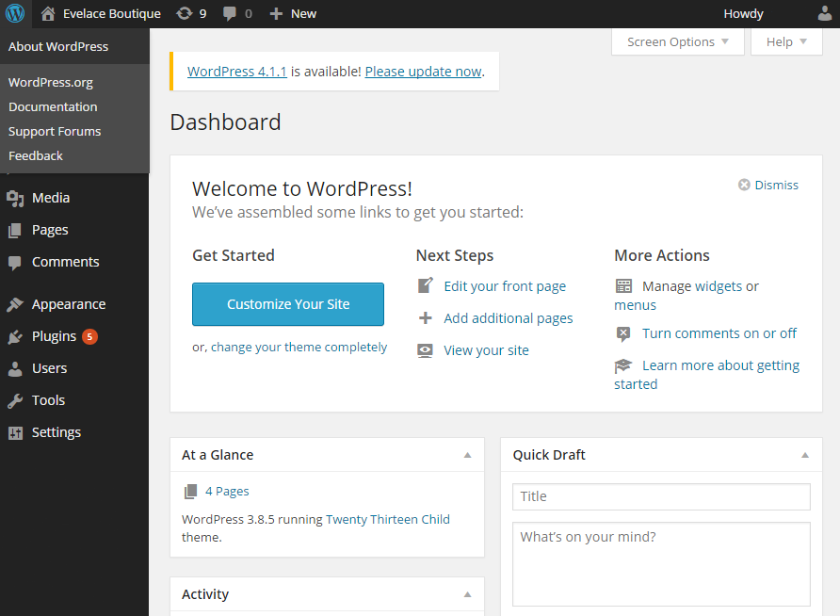Click change your theme completely link

tap(299, 348)
